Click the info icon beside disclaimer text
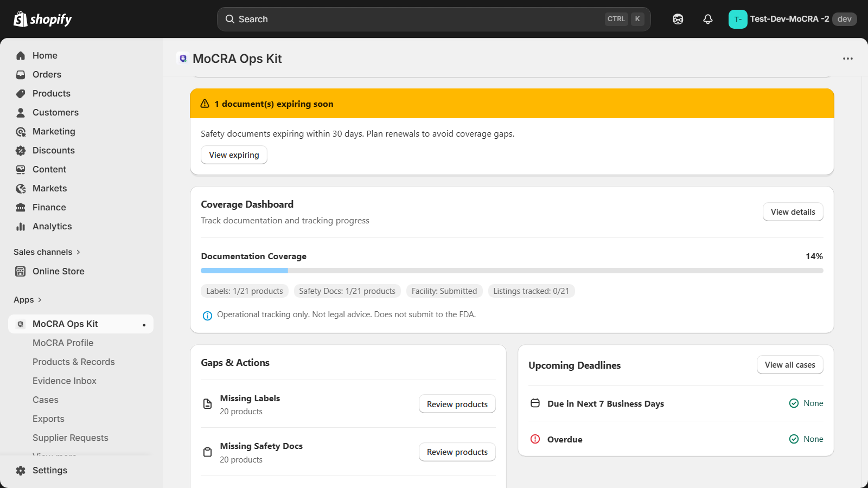Screen dimensions: 868x488 (x=207, y=316)
